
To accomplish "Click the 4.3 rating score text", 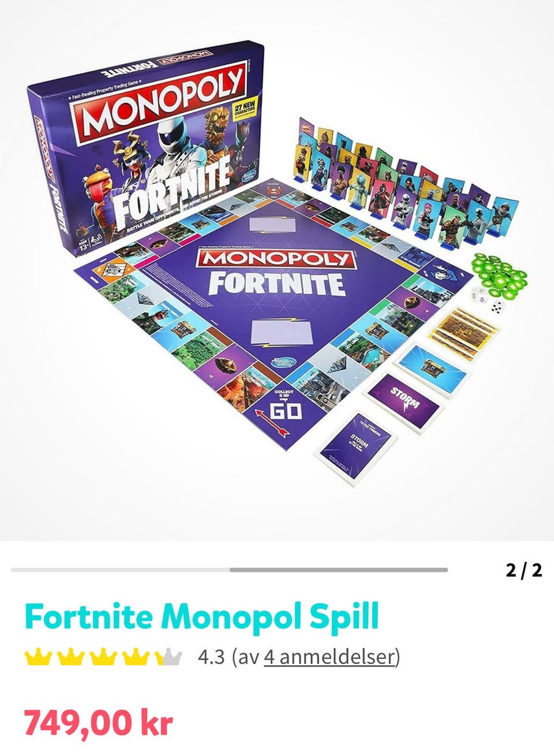I will [211, 657].
